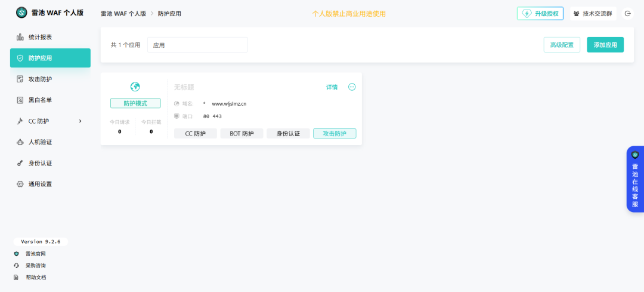The height and width of the screenshot is (292, 644).
Task: Click the 应用 search input field
Action: point(197,45)
